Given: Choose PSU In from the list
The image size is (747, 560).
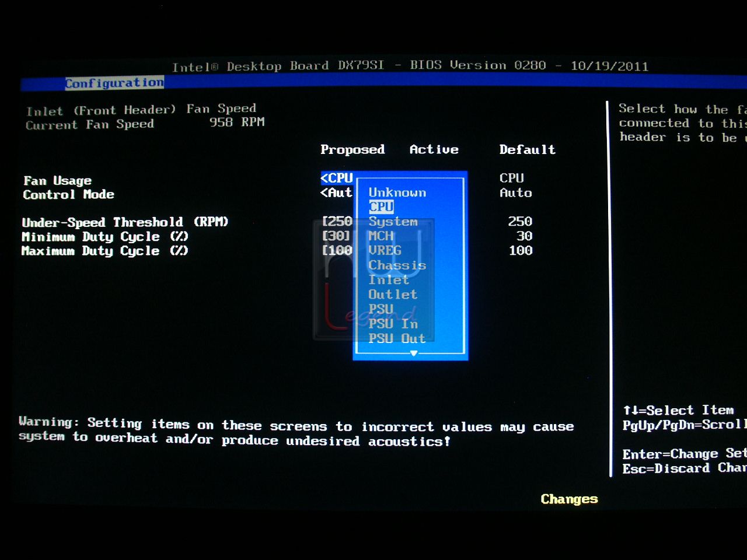Looking at the screenshot, I should (x=393, y=323).
